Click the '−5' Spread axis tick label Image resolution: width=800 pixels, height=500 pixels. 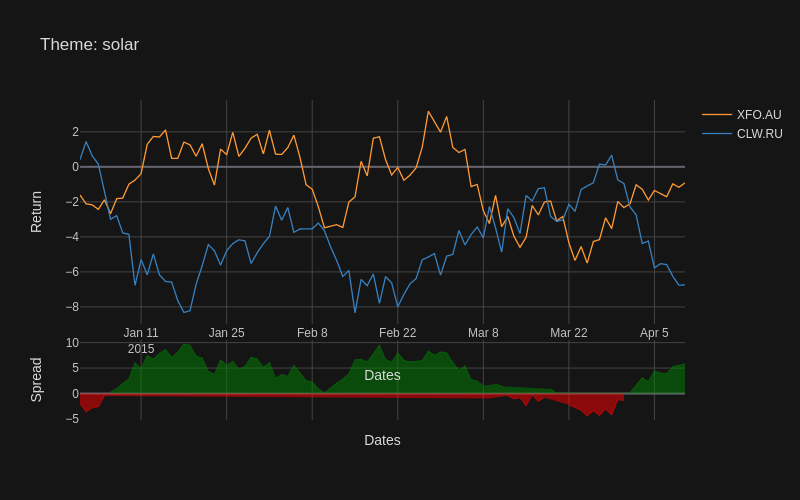(x=72, y=419)
